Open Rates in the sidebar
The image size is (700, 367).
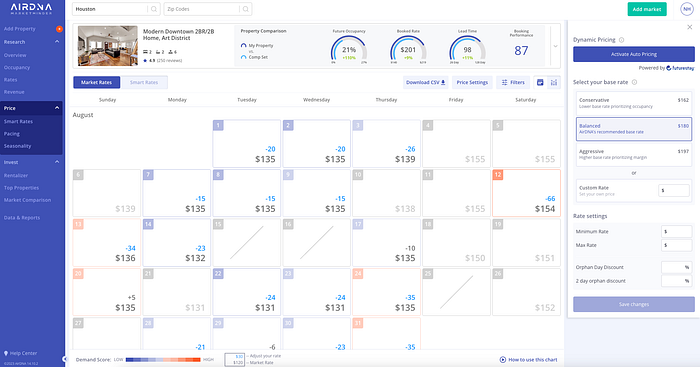11,80
